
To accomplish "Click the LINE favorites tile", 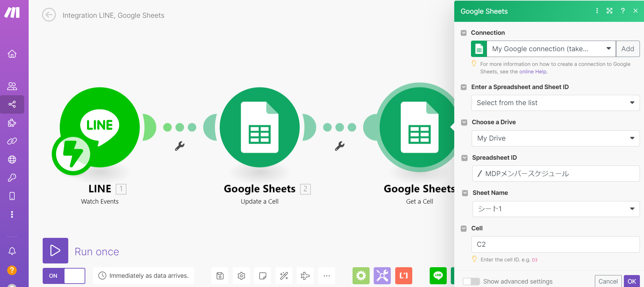I will coord(438,276).
